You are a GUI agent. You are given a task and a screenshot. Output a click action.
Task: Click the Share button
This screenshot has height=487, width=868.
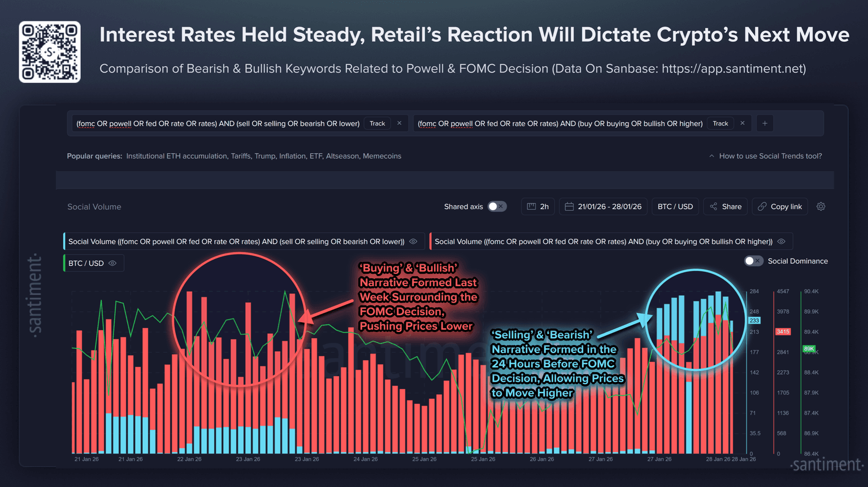[x=726, y=206]
